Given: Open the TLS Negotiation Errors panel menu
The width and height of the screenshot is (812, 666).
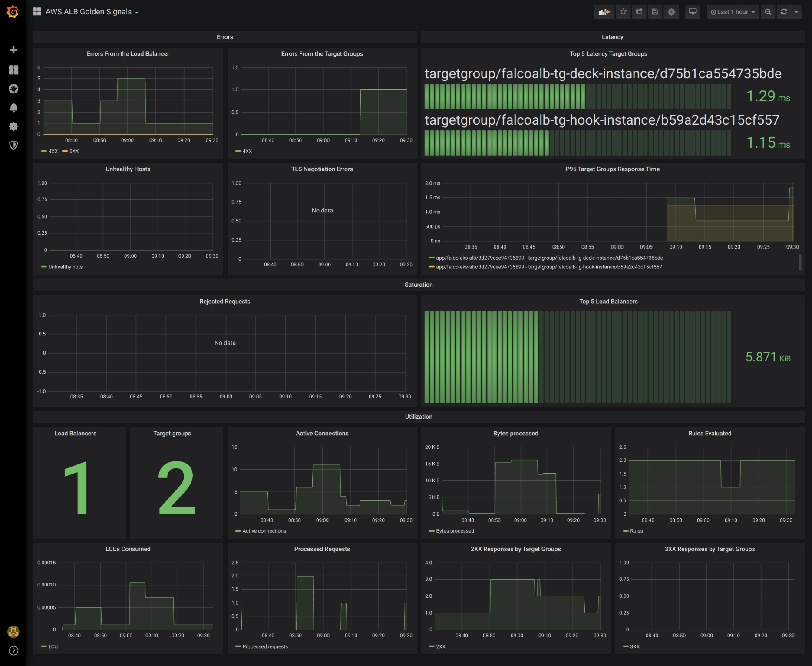Looking at the screenshot, I should [x=322, y=169].
